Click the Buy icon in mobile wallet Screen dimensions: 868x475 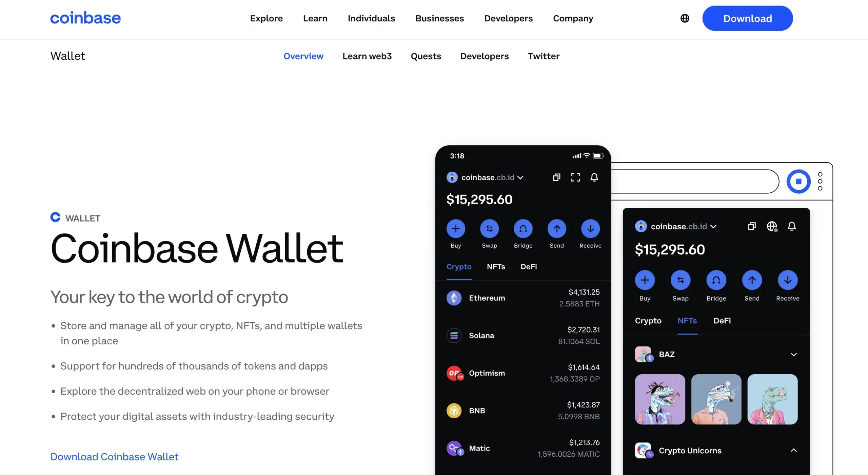pyautogui.click(x=456, y=229)
